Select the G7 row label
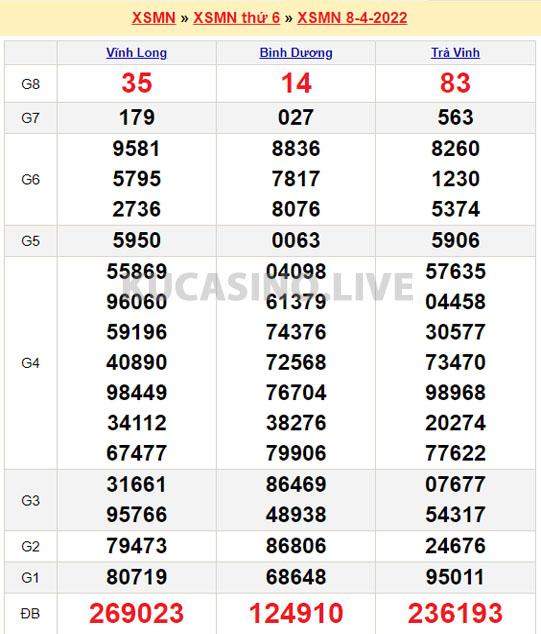Screen dimensions: 541x634 [30, 118]
